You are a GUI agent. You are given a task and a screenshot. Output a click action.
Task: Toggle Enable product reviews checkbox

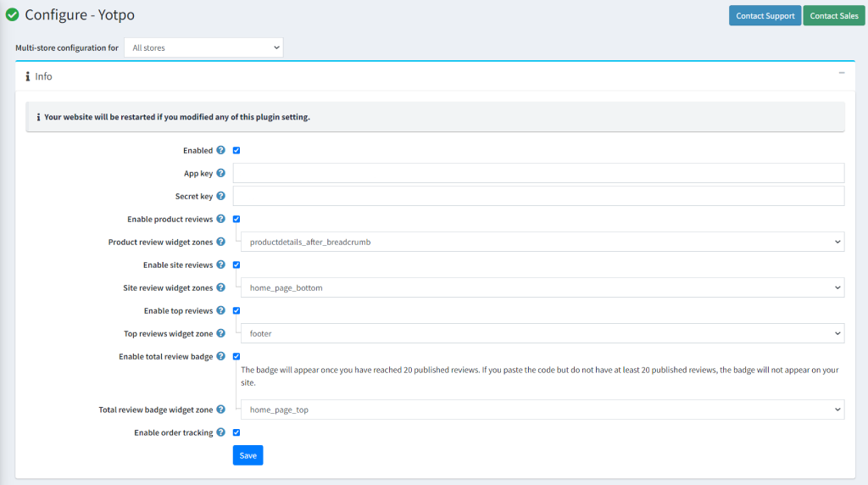(236, 220)
